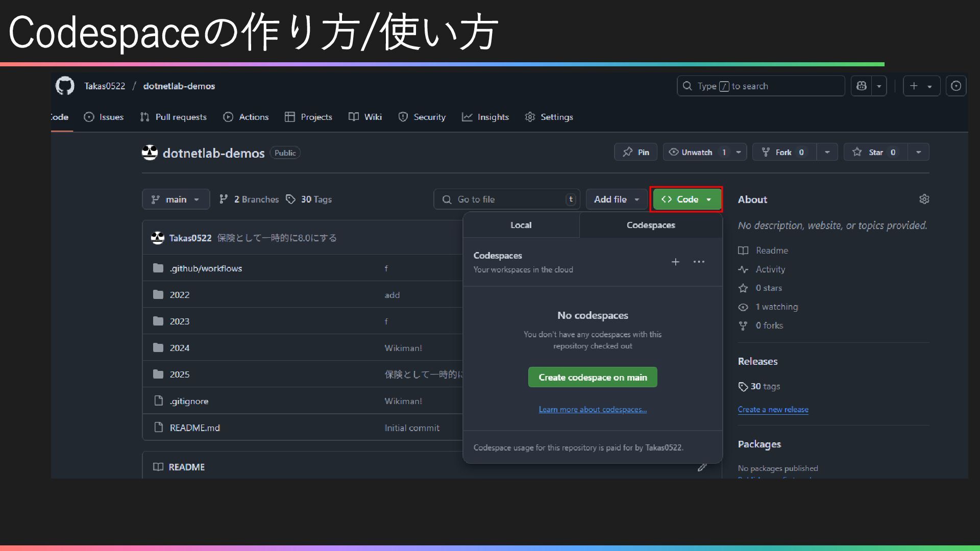
Task: Open the main branch selector
Action: [176, 199]
